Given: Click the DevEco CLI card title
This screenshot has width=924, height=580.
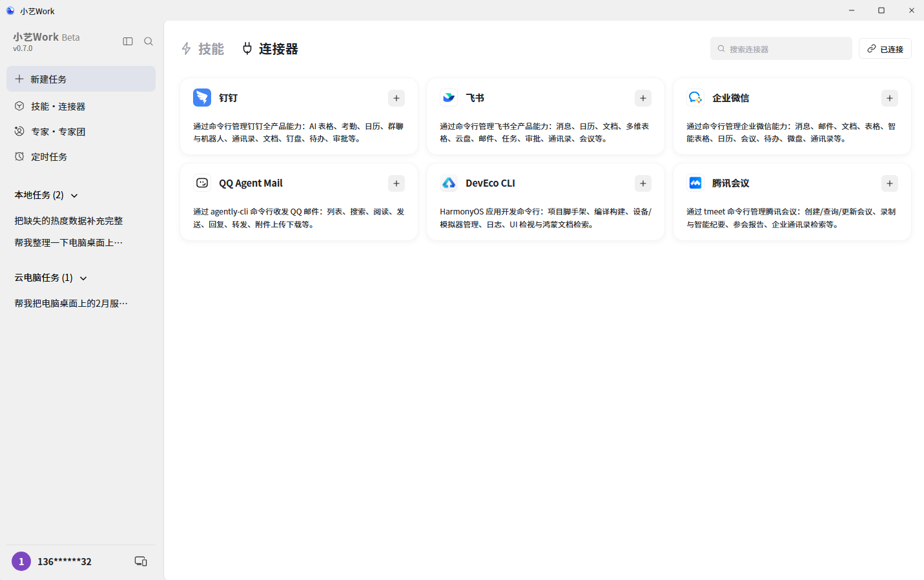Looking at the screenshot, I should pyautogui.click(x=490, y=183).
